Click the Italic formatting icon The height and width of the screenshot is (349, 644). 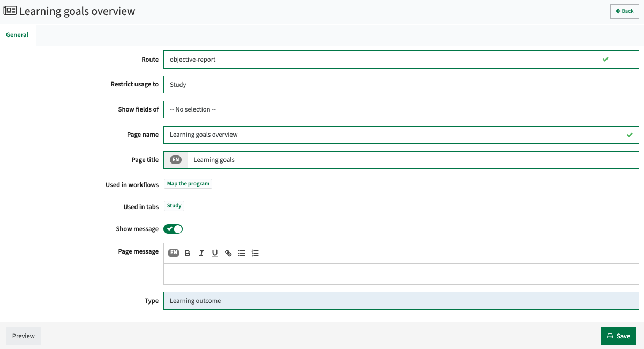tap(201, 253)
